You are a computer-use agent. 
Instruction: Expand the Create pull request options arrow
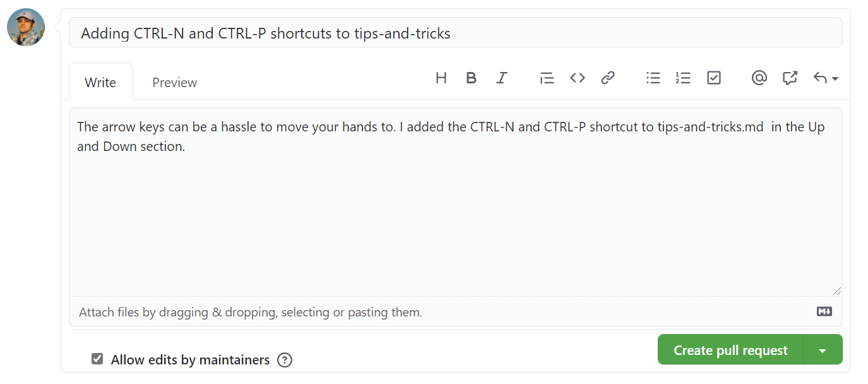(x=823, y=350)
